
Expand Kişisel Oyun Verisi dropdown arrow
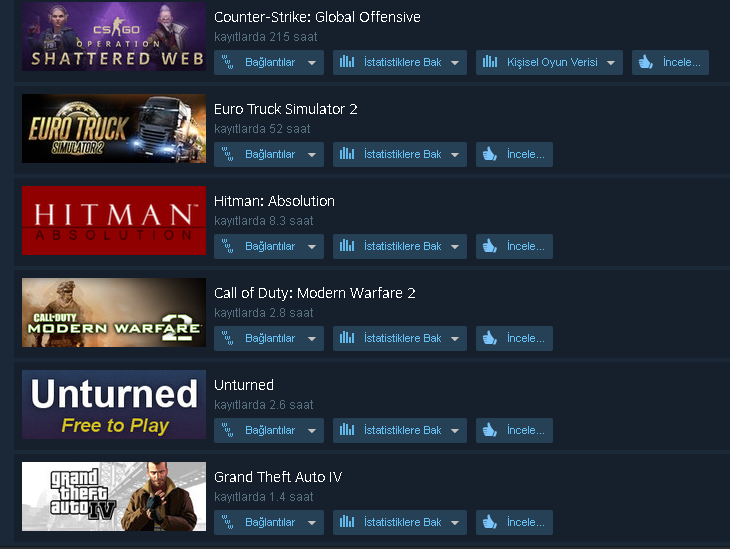tap(611, 63)
